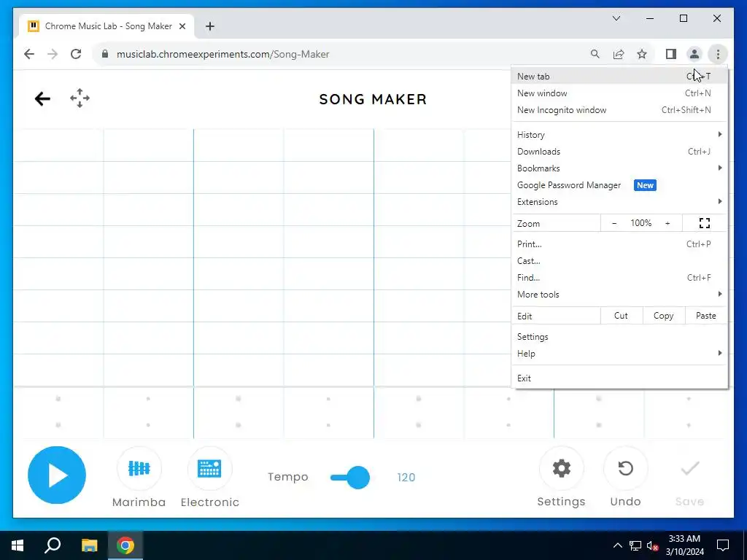Open tab search chevron in title bar

click(616, 18)
